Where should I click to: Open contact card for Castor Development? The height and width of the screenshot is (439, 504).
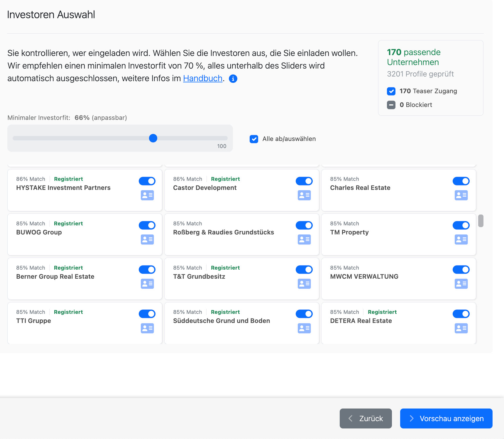click(304, 195)
